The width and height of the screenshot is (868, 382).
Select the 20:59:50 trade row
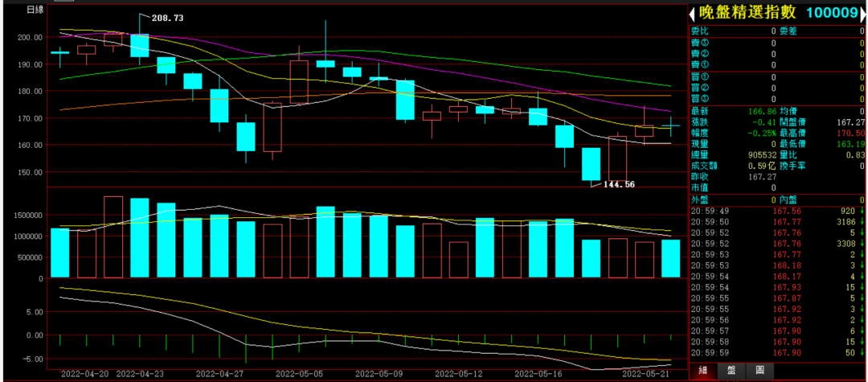[x=778, y=222]
